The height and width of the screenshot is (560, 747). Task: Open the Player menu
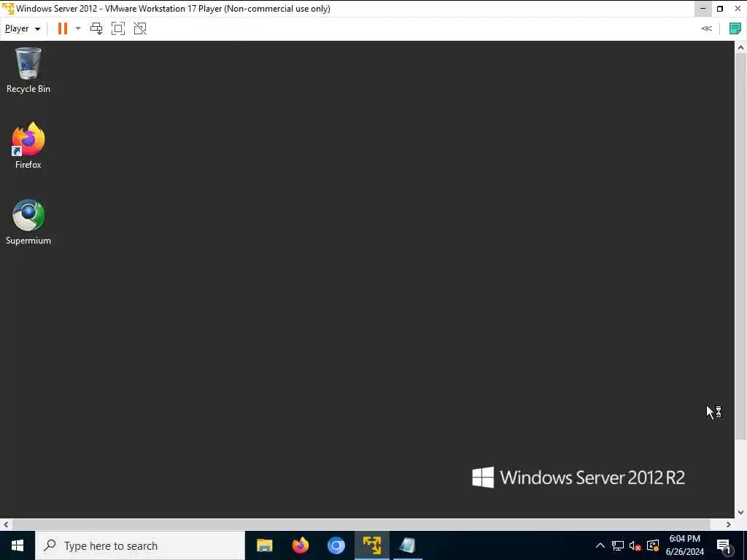click(23, 28)
